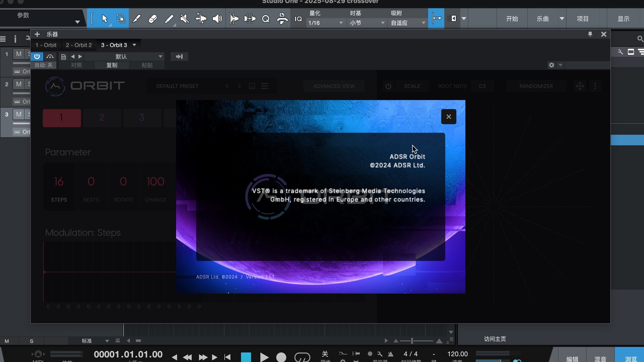
Task: Mute track 3 with M button
Action: click(x=18, y=114)
